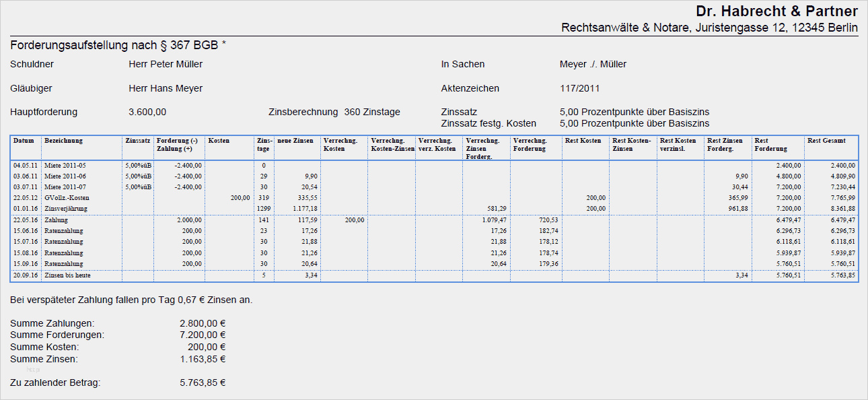Image resolution: width=868 pixels, height=400 pixels.
Task: Click the "Miete 2011-06" row label
Action: point(65,176)
